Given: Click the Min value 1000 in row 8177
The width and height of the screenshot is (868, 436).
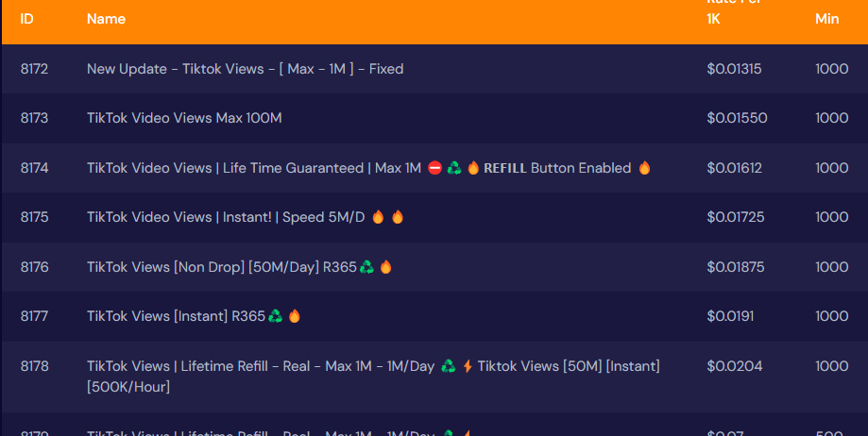Looking at the screenshot, I should pyautogui.click(x=831, y=316).
